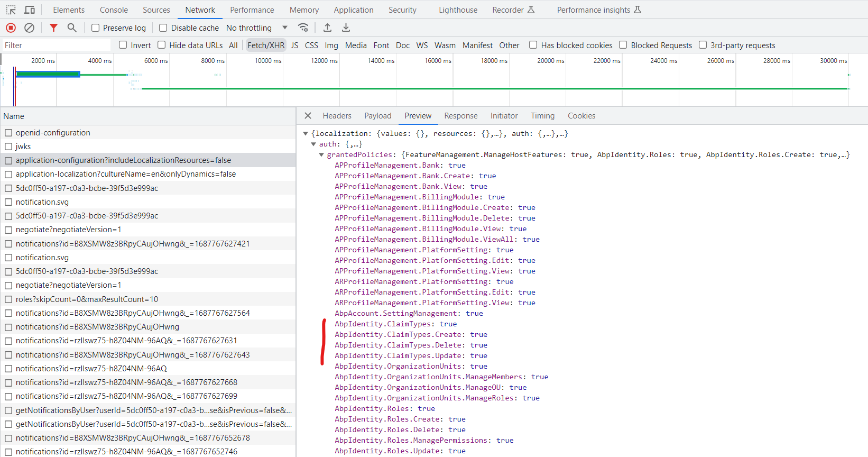Collapse the grantedPolicies tree node

[x=321, y=155]
